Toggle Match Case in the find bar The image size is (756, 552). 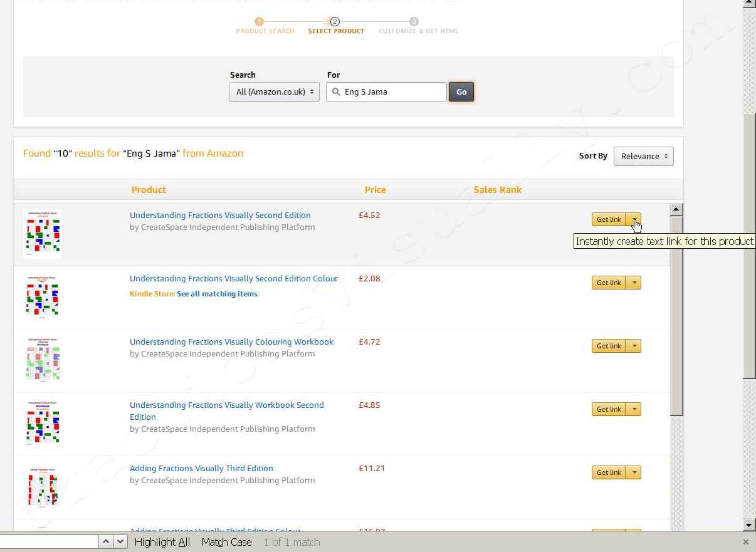tap(226, 542)
